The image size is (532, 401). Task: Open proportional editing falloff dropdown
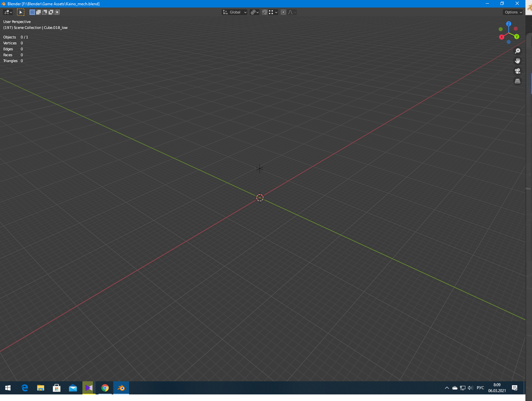tap(292, 12)
